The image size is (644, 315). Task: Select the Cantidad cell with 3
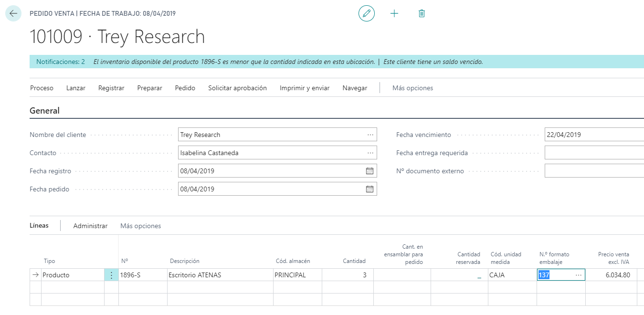(348, 275)
